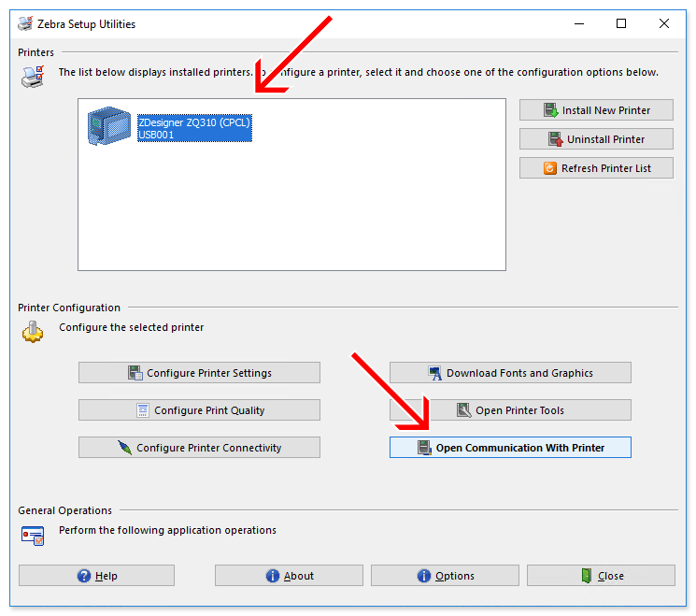Click the 'Printers' section heading

pos(36,52)
